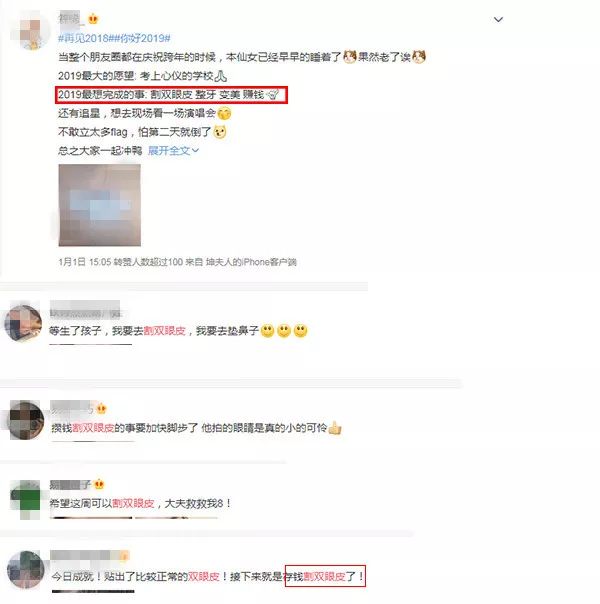
Task: Click the VIP badge next to the third post's username
Action: (101, 408)
